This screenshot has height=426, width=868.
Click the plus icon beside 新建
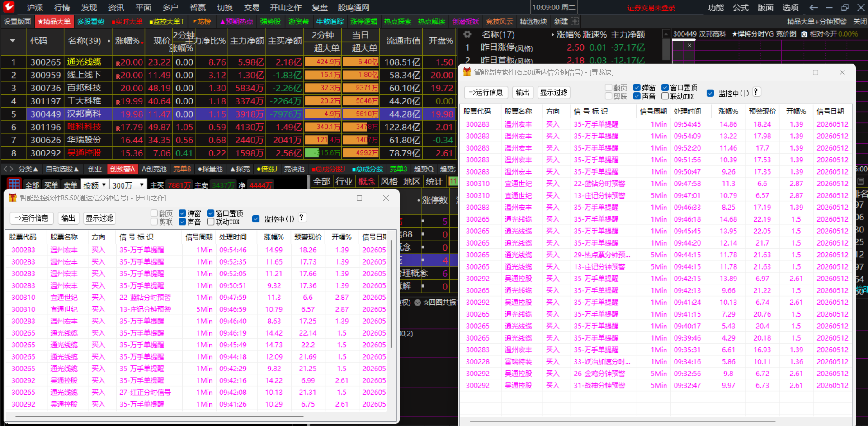(575, 21)
